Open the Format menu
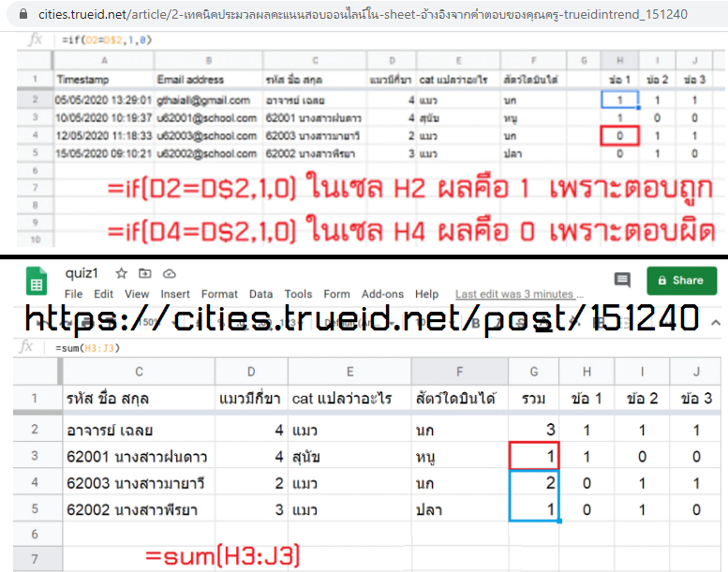728x572 pixels. [219, 294]
